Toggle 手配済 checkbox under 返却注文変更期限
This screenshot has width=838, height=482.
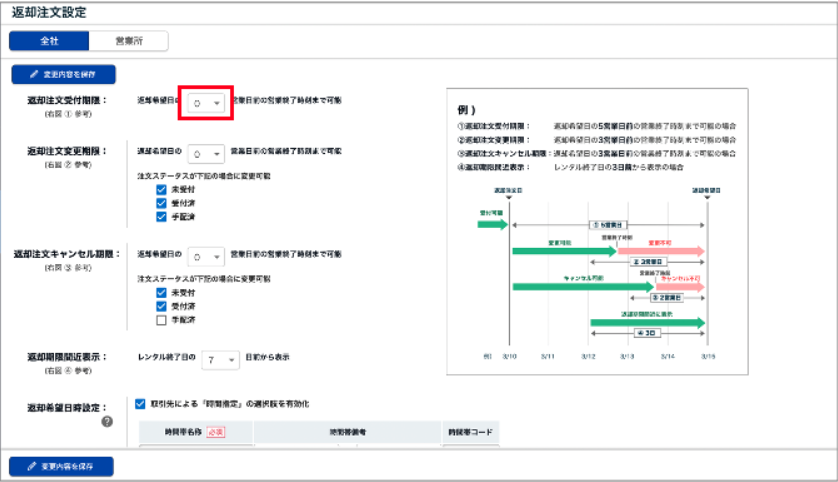coord(161,216)
